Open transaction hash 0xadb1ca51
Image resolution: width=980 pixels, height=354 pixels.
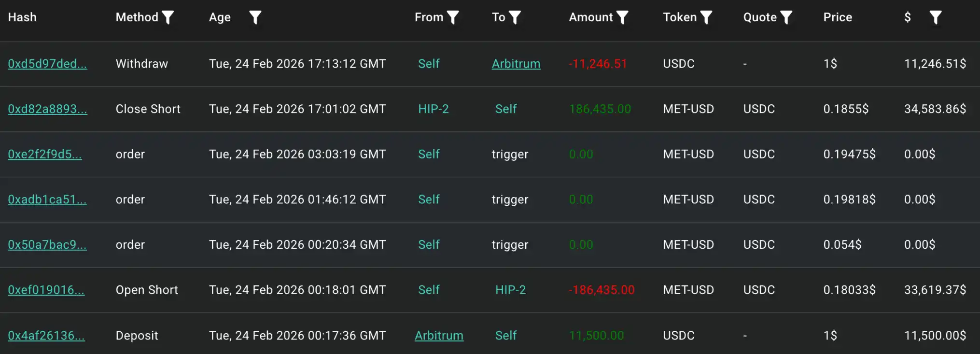[47, 199]
